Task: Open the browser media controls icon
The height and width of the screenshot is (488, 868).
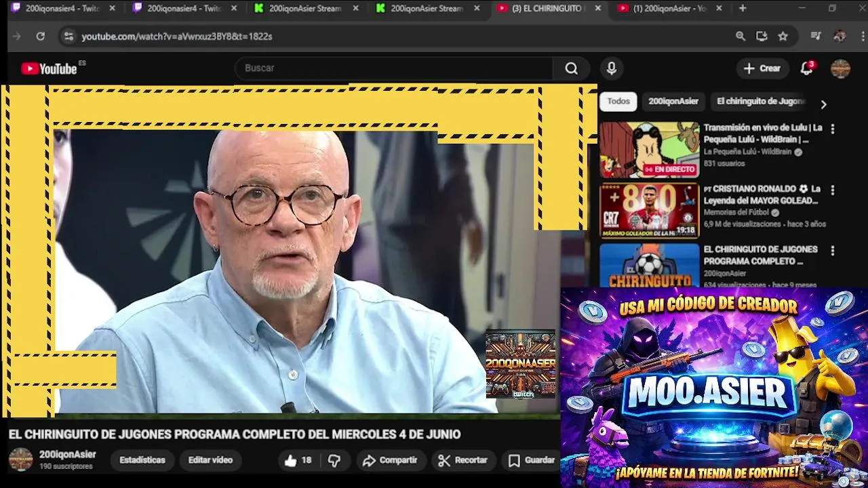Action: click(x=816, y=36)
